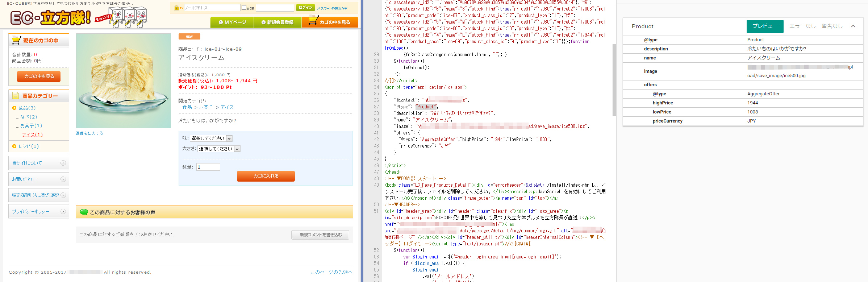Viewport: 868px width, 282px height.
Task: Collapse the Product structured data panel
Action: click(853, 26)
